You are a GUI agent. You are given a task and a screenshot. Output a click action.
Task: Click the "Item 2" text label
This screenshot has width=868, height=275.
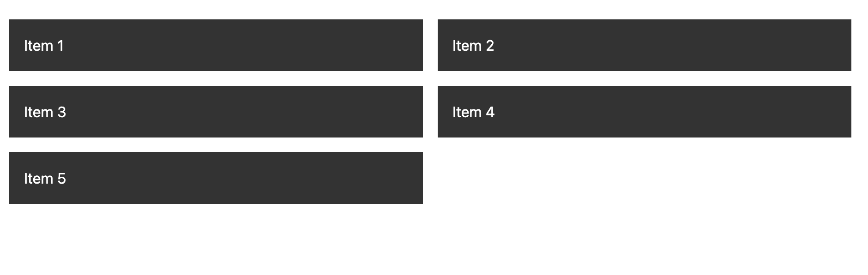(473, 46)
